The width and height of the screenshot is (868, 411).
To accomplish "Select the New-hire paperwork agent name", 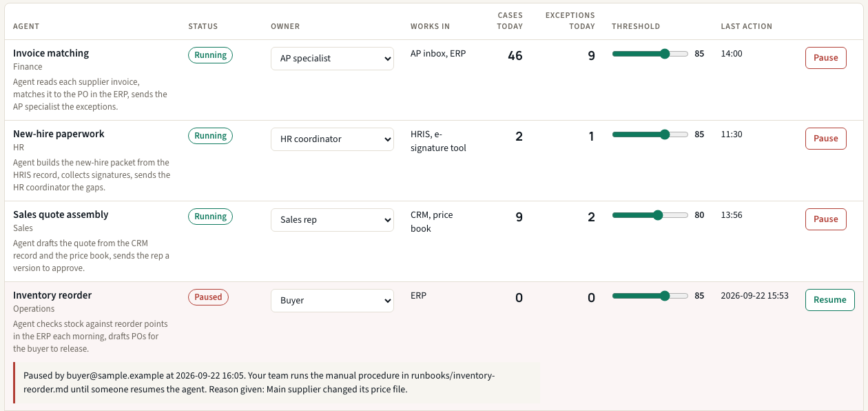I will (59, 134).
